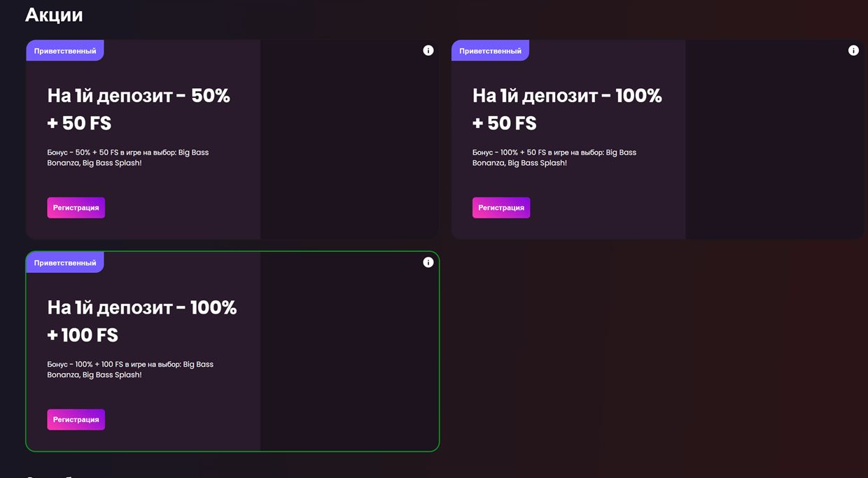868x478 pixels.
Task: Select Приветственный tag on 100% + 50 FS card
Action: [490, 51]
